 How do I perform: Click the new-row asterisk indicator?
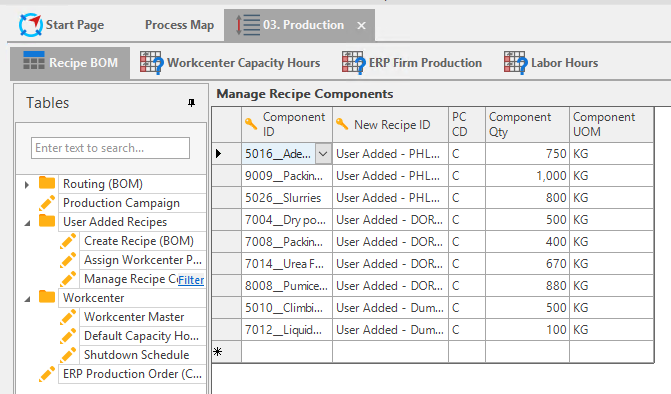[x=217, y=352]
